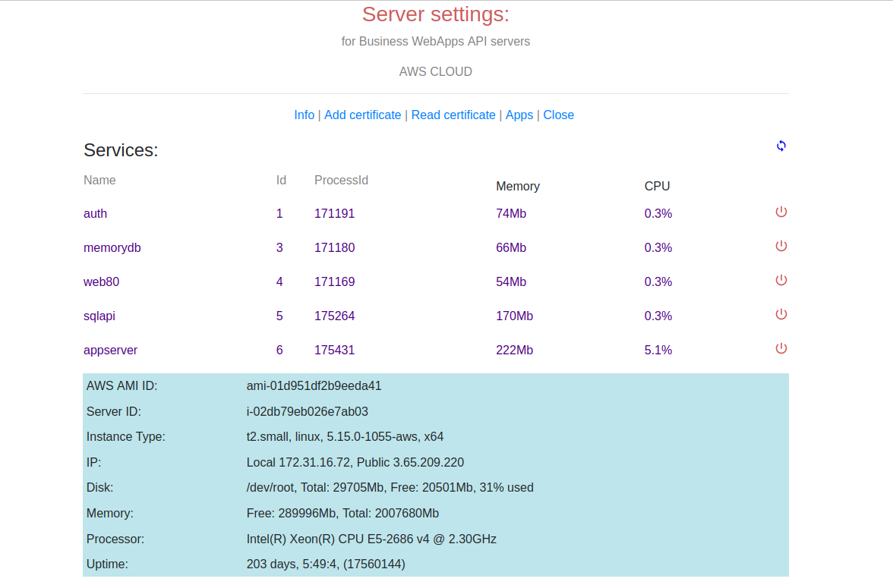Click the Server ID label
Viewport: 893px width, 588px height.
[x=113, y=411]
